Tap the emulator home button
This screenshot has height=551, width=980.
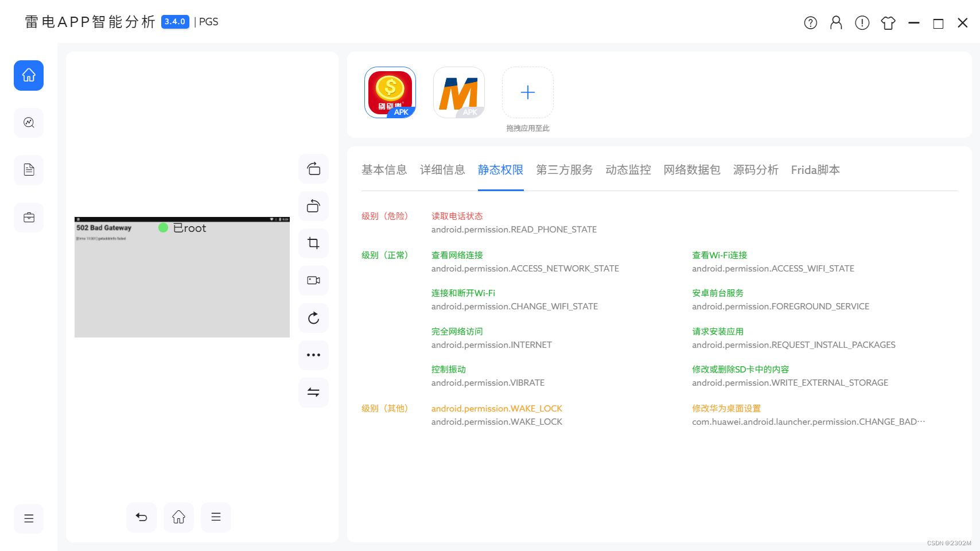178,517
